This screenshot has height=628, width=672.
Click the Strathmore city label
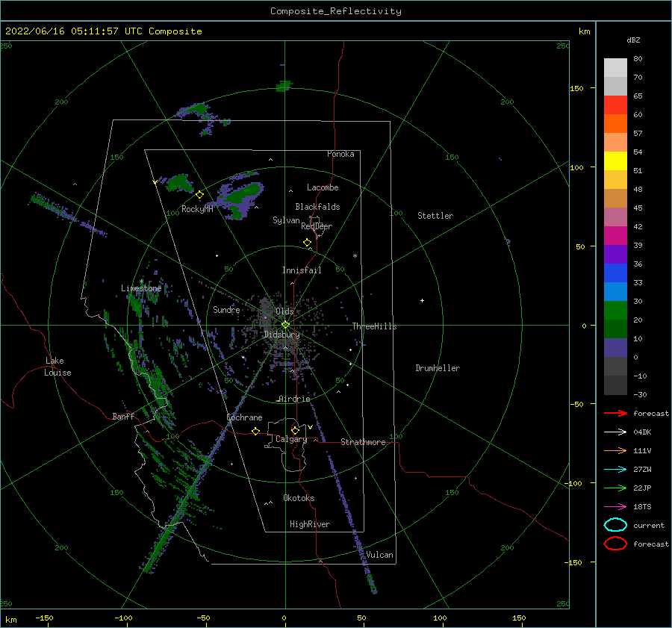pos(363,442)
